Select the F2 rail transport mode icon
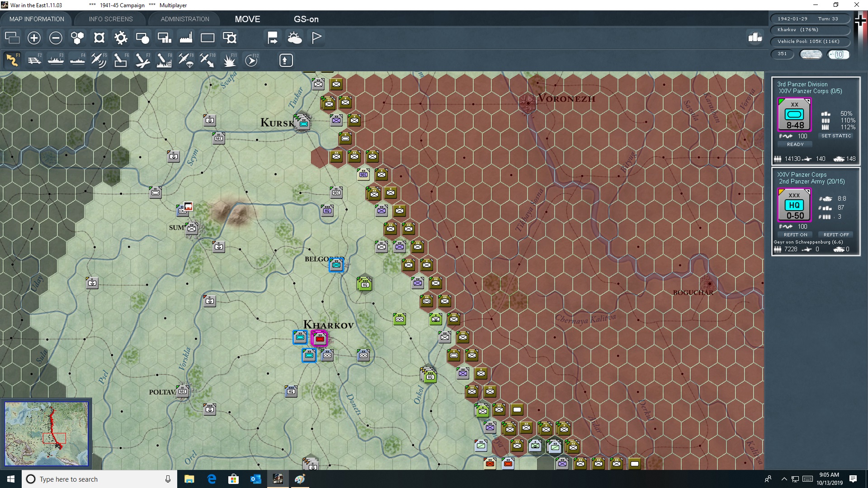868x488 pixels. pos(34,60)
